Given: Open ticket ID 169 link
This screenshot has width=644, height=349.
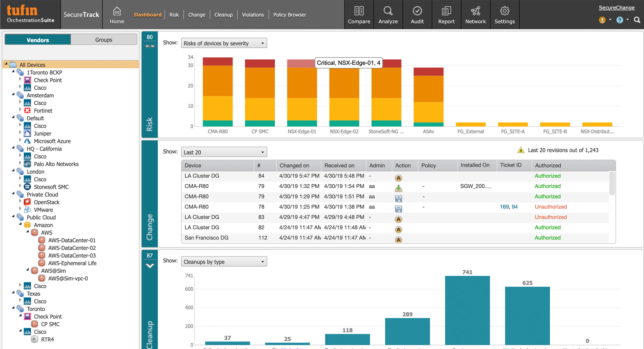Looking at the screenshot, I should tap(504, 207).
